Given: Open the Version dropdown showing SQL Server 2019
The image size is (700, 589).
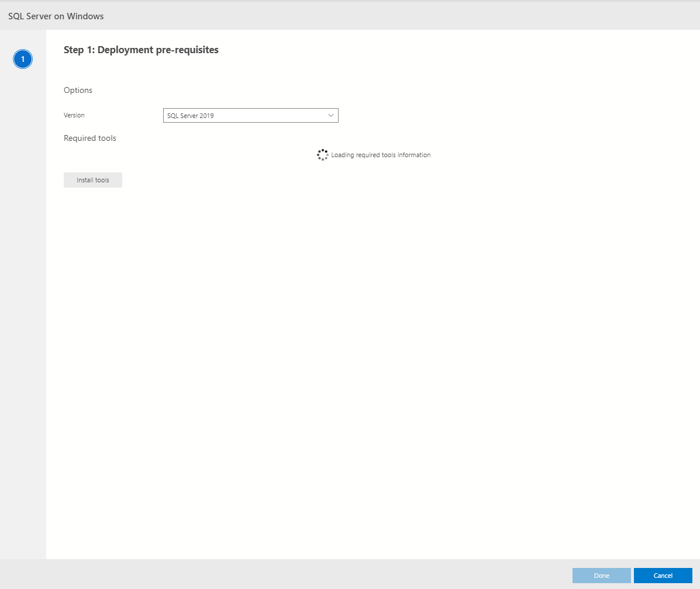Looking at the screenshot, I should pyautogui.click(x=250, y=115).
